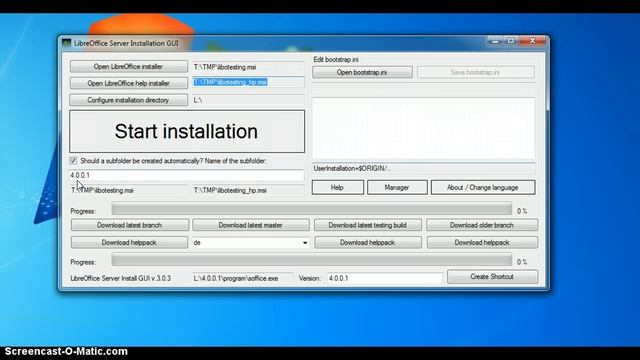Click Download helppack button under latest branch
The width and height of the screenshot is (640, 360).
tap(129, 242)
